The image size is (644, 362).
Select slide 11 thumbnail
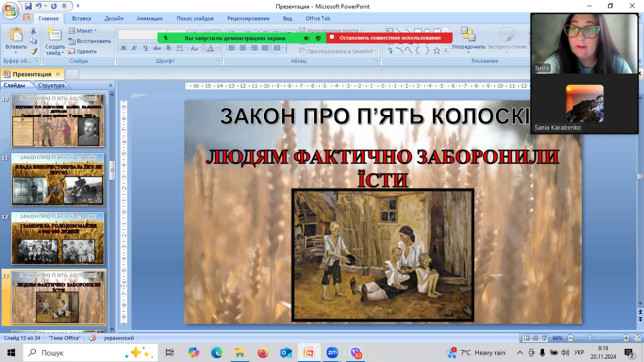coord(58,179)
